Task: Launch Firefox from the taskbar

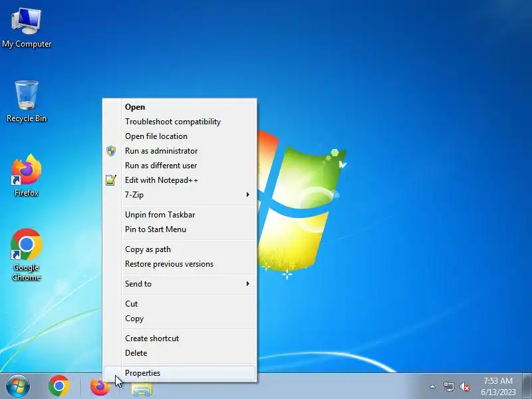Action: click(100, 387)
